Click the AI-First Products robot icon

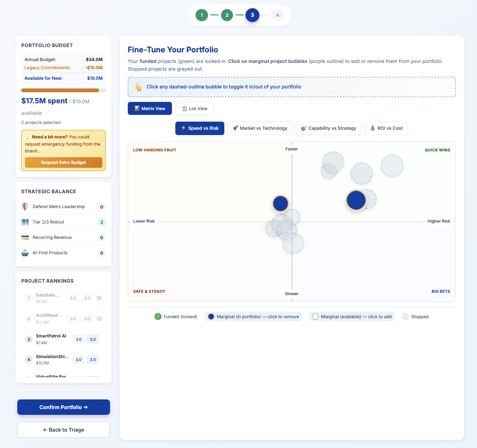tap(25, 253)
